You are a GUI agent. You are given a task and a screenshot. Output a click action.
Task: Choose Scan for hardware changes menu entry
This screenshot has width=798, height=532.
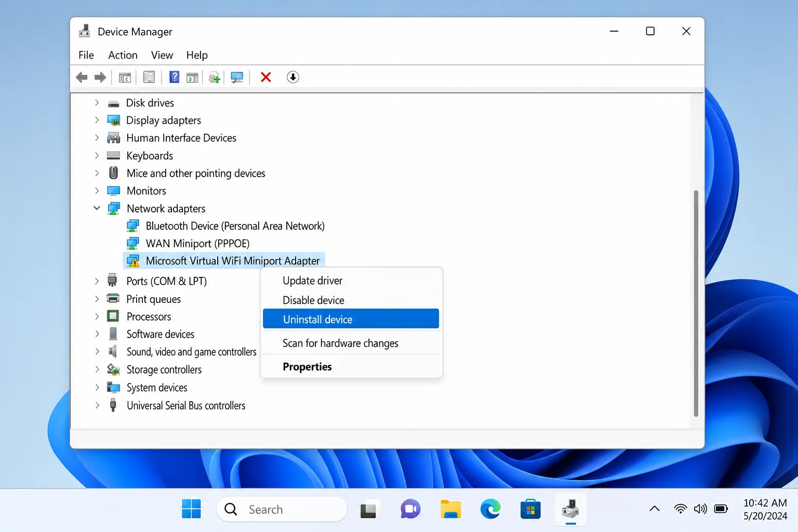click(x=351, y=343)
